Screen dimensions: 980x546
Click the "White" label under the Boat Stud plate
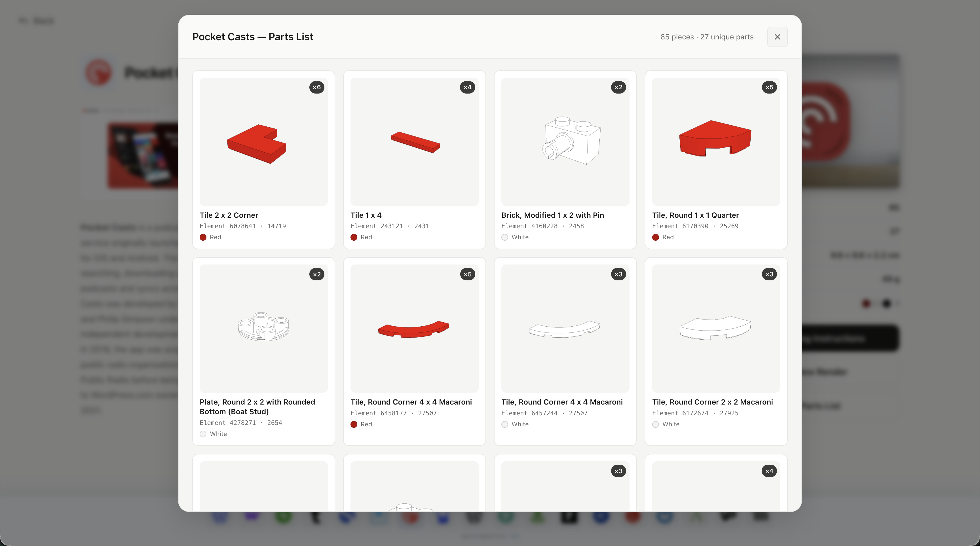point(218,434)
